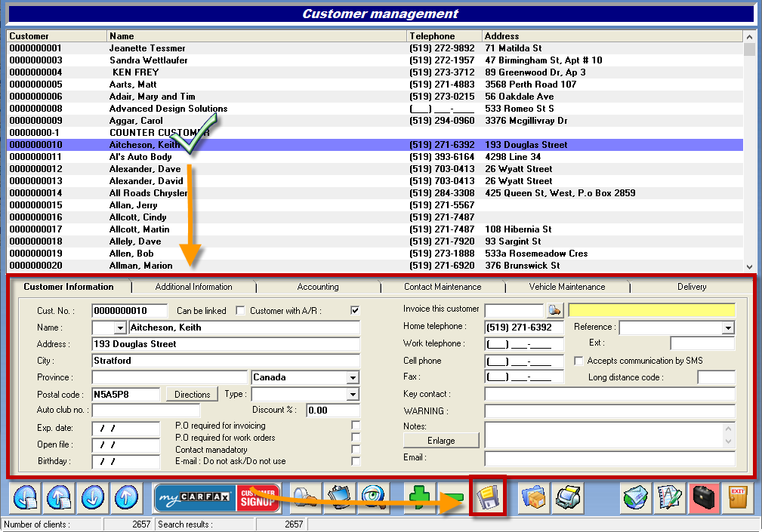Open the name title dropdown
This screenshot has width=762, height=532.
120,328
